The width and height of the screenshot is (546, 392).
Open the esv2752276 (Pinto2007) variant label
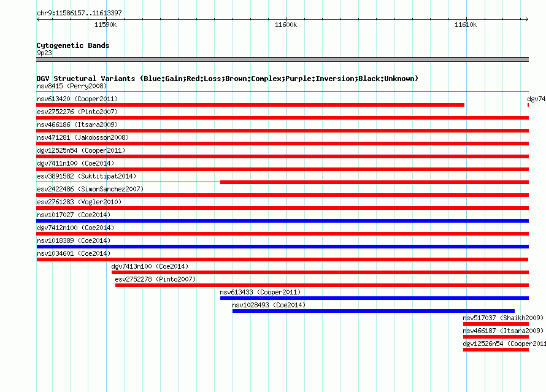77,112
